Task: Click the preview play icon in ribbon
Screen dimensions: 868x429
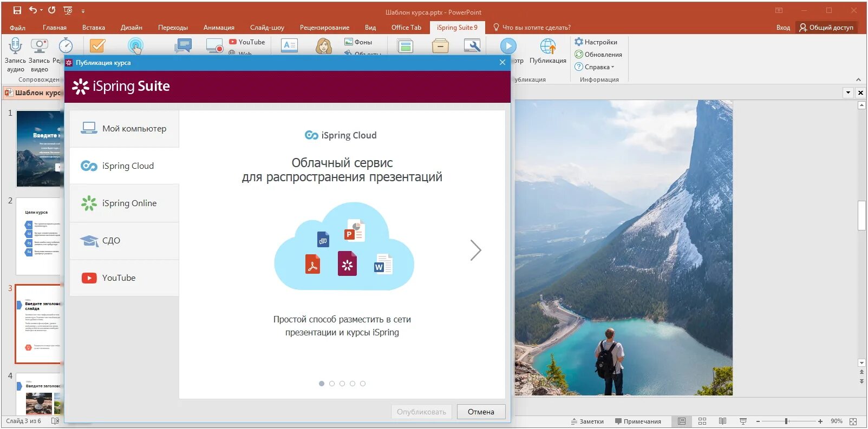Action: [x=508, y=46]
